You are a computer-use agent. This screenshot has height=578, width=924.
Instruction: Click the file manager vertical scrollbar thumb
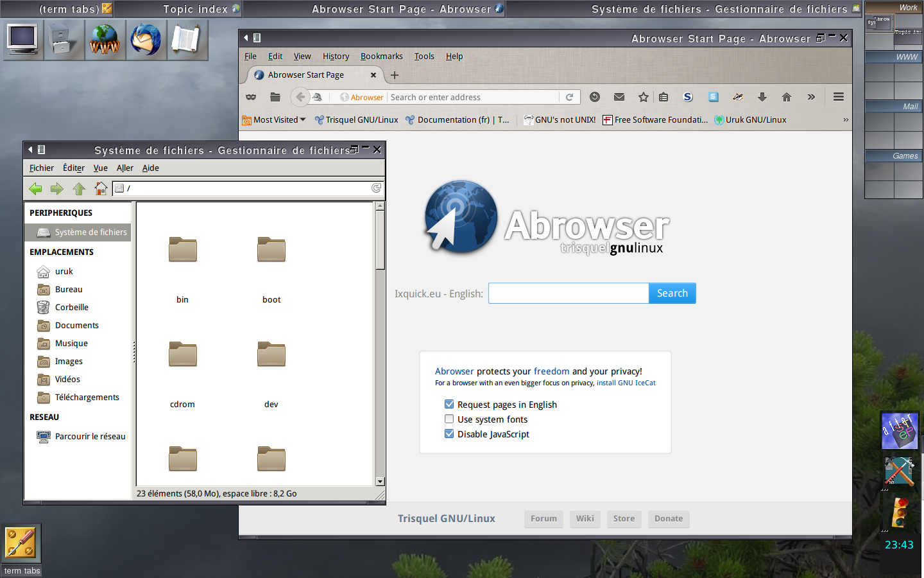pos(380,240)
